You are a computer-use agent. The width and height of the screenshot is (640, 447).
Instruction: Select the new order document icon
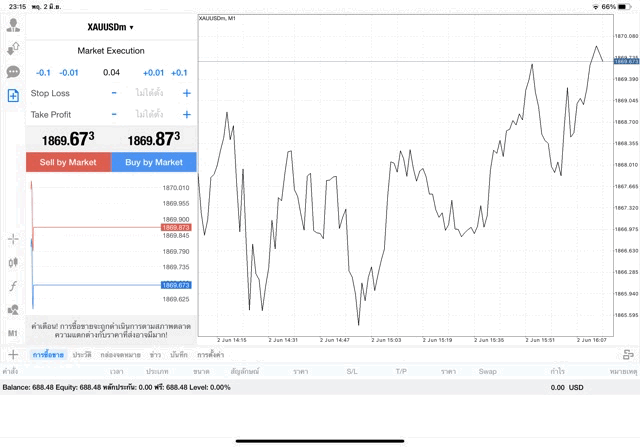pyautogui.click(x=13, y=96)
